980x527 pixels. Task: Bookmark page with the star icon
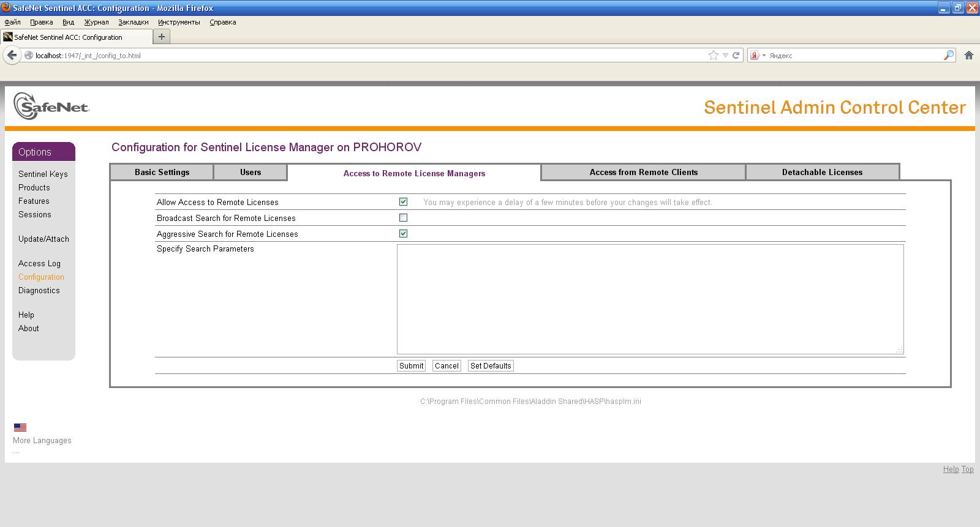713,55
